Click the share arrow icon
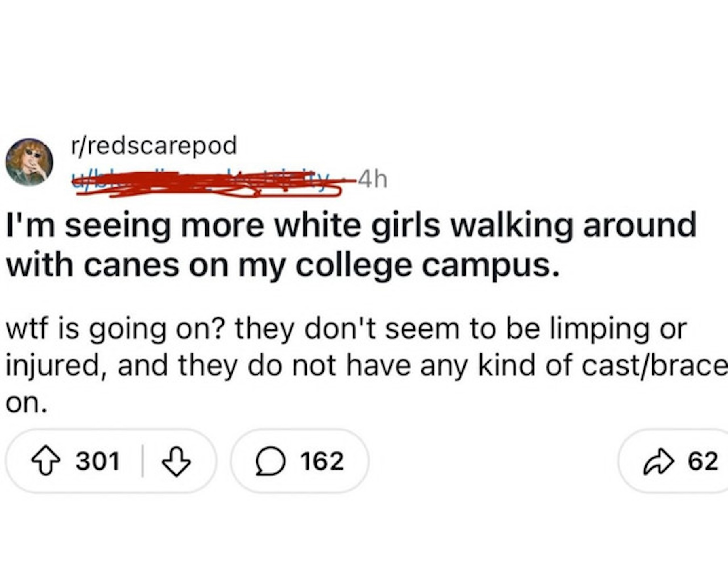Viewport: 728px width, 576px height. point(659,461)
